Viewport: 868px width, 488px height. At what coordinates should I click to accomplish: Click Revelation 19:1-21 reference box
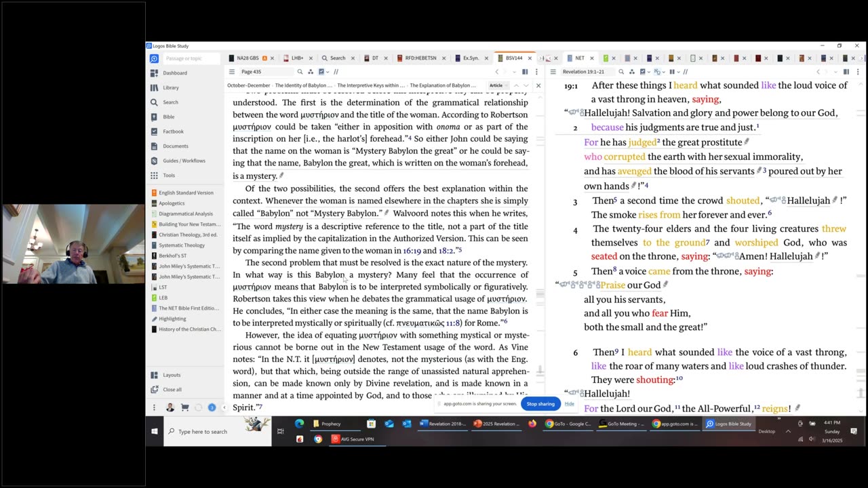tap(587, 72)
